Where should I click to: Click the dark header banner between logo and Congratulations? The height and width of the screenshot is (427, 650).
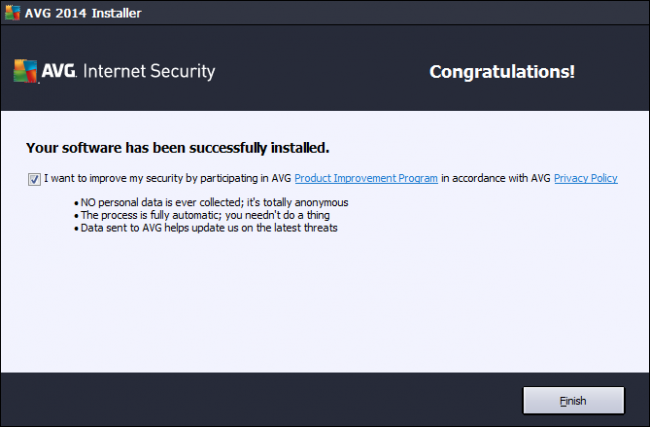[x=320, y=72]
